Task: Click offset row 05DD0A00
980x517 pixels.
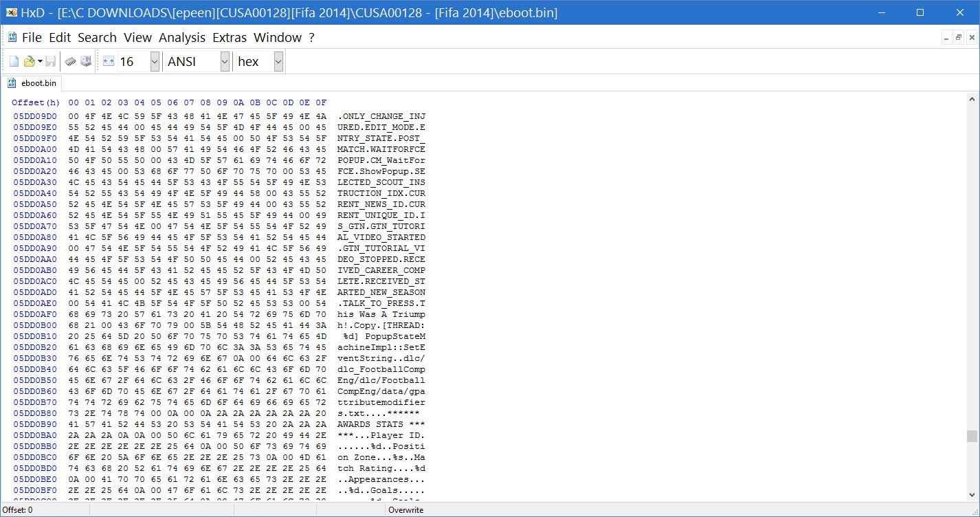Action: click(35, 149)
